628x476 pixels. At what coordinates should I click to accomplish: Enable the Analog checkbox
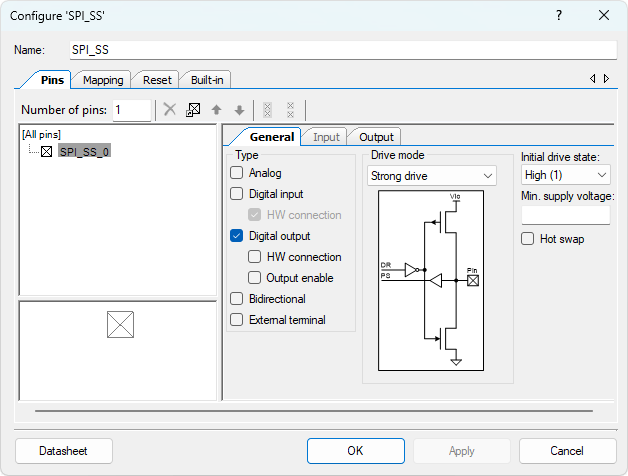tap(237, 173)
